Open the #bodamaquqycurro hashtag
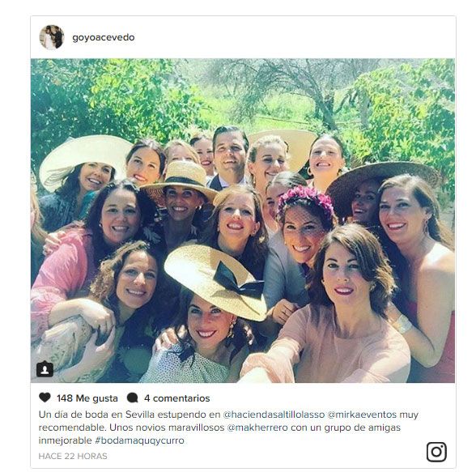The image size is (476, 472). [x=139, y=440]
